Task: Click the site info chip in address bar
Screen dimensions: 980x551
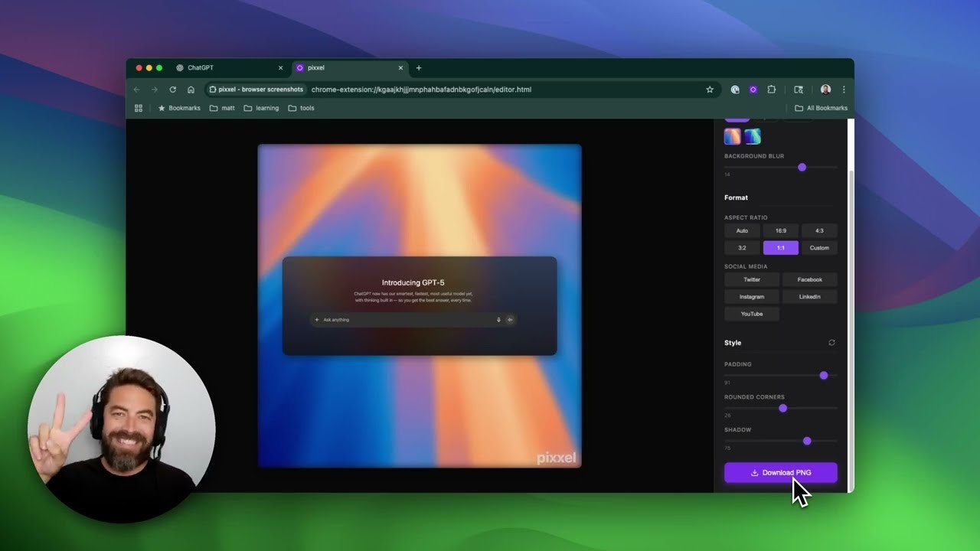Action: click(256, 90)
